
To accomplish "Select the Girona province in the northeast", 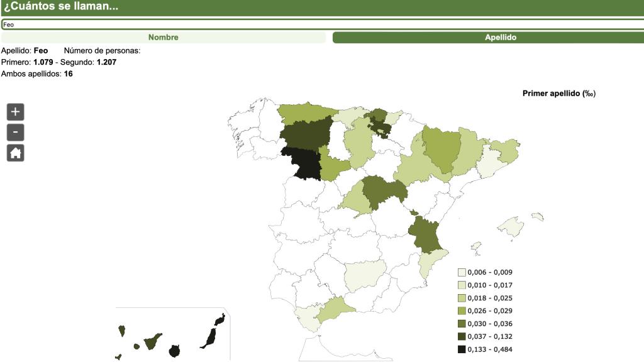I will click(506, 151).
